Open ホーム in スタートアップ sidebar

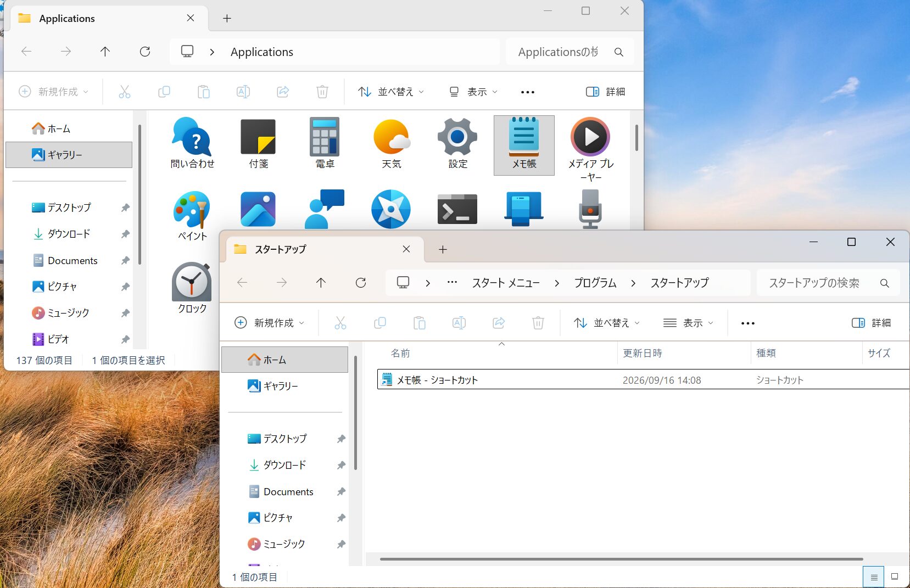(284, 360)
